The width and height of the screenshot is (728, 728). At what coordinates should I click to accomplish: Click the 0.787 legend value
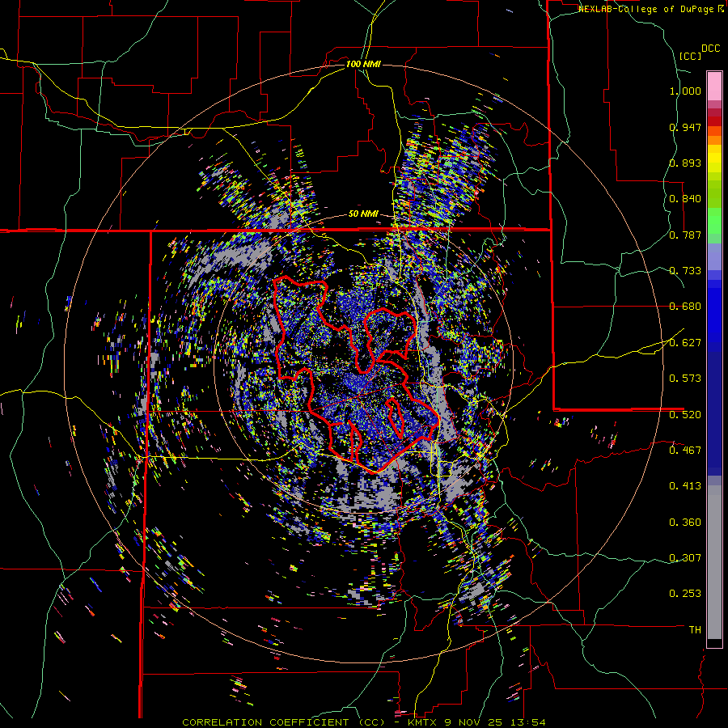pos(685,235)
